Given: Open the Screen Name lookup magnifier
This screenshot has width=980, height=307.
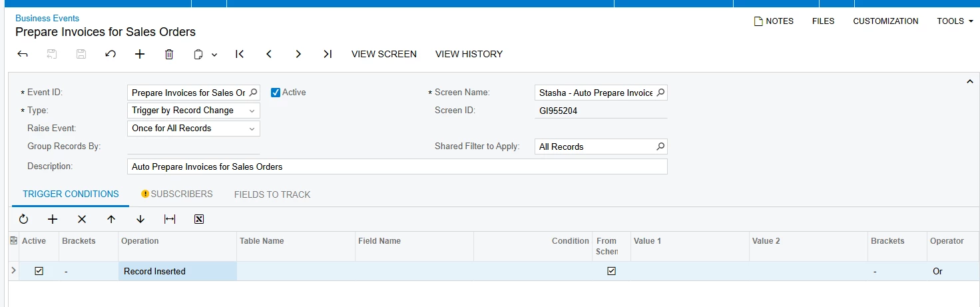Looking at the screenshot, I should 660,93.
